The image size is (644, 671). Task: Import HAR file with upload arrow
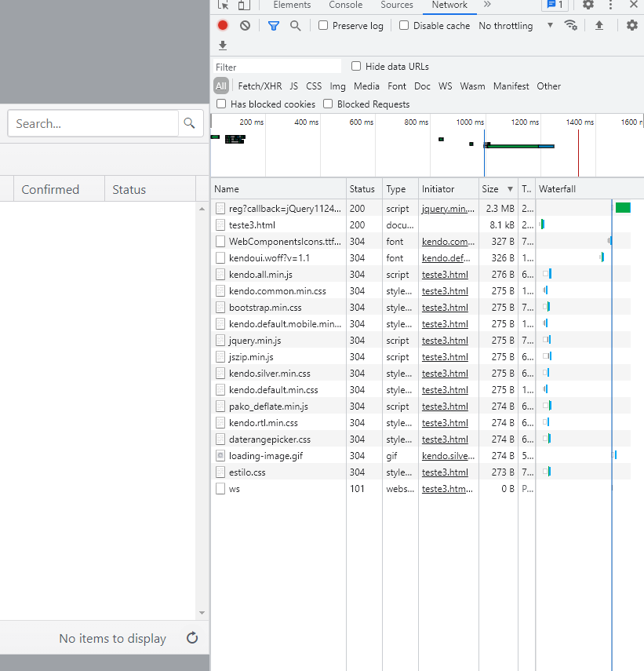599,25
